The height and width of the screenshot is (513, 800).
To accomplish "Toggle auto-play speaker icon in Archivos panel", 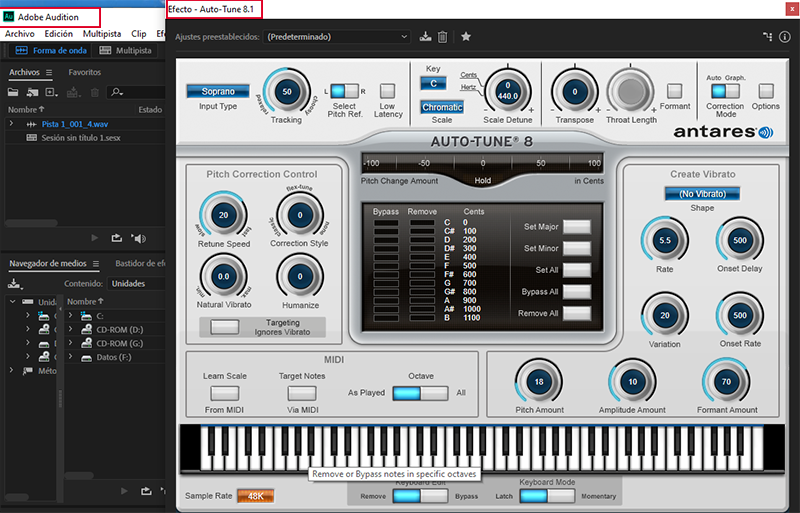I will click(x=138, y=238).
